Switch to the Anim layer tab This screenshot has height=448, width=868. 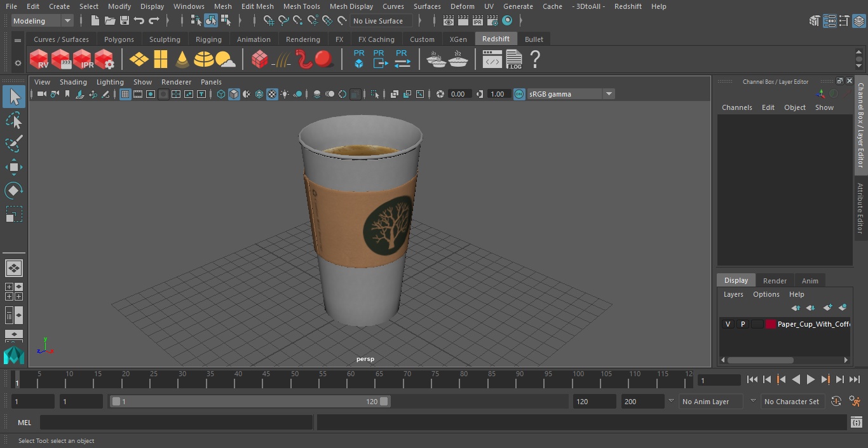point(810,281)
